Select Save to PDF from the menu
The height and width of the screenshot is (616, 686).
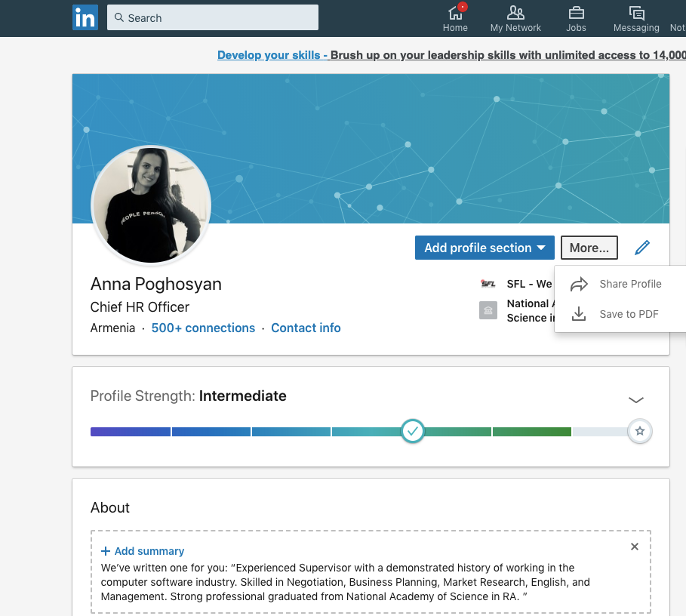tap(629, 314)
